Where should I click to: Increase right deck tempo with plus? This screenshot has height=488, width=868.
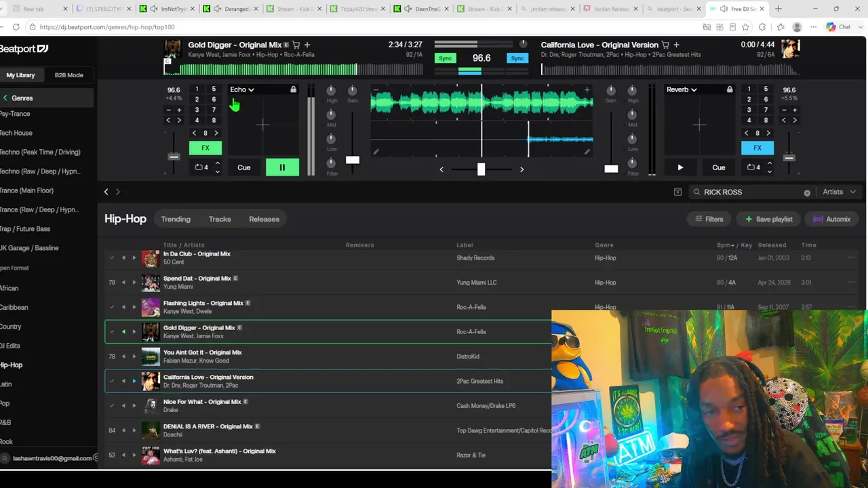(795, 110)
